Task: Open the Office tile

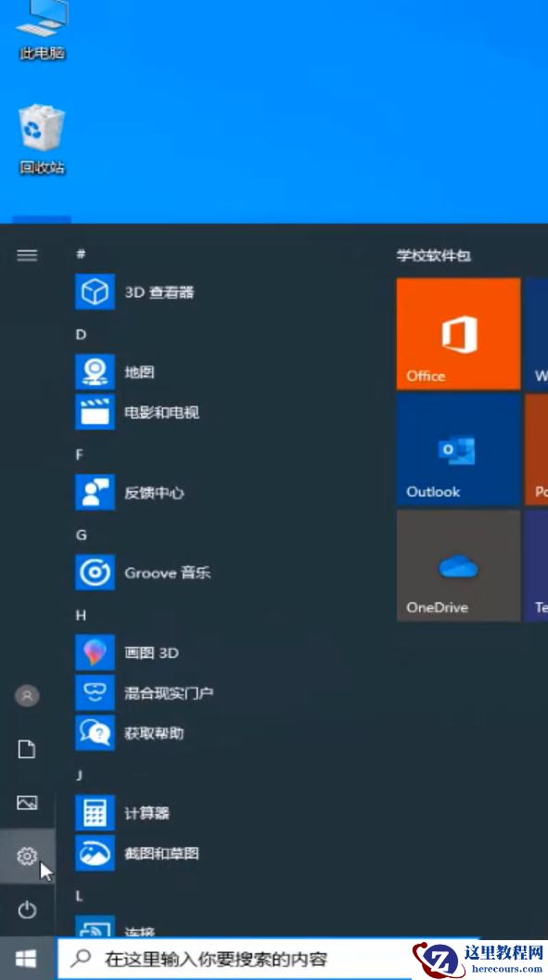Action: point(458,334)
